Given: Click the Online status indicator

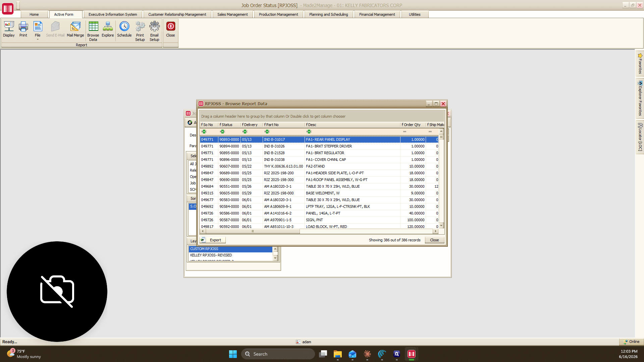Looking at the screenshot, I should pos(631,342).
